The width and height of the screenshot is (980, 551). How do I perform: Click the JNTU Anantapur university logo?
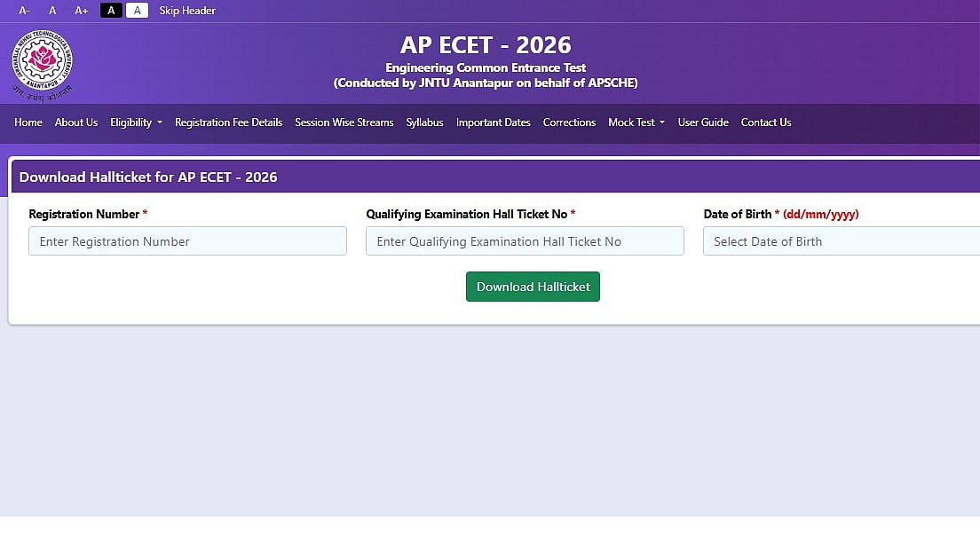click(42, 63)
